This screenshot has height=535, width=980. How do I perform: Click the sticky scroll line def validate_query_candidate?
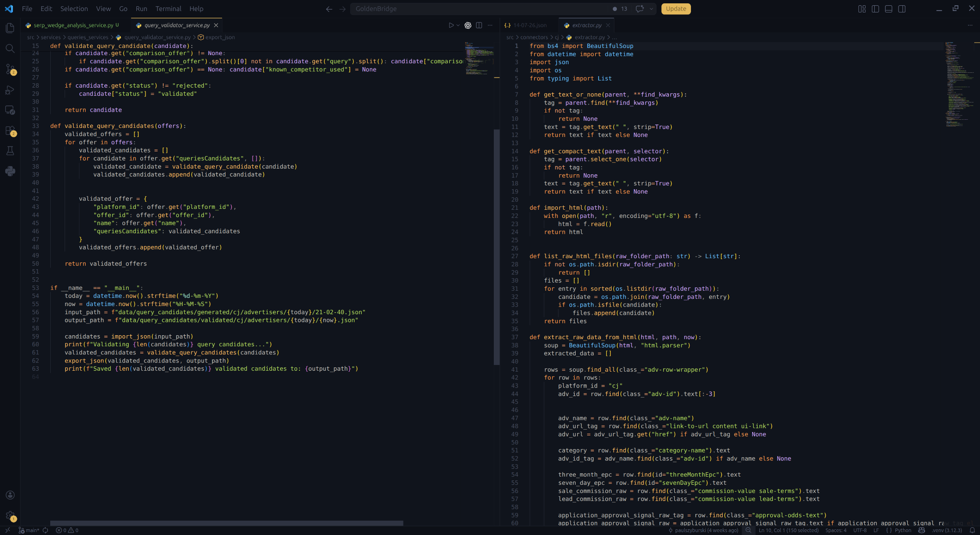[122, 46]
